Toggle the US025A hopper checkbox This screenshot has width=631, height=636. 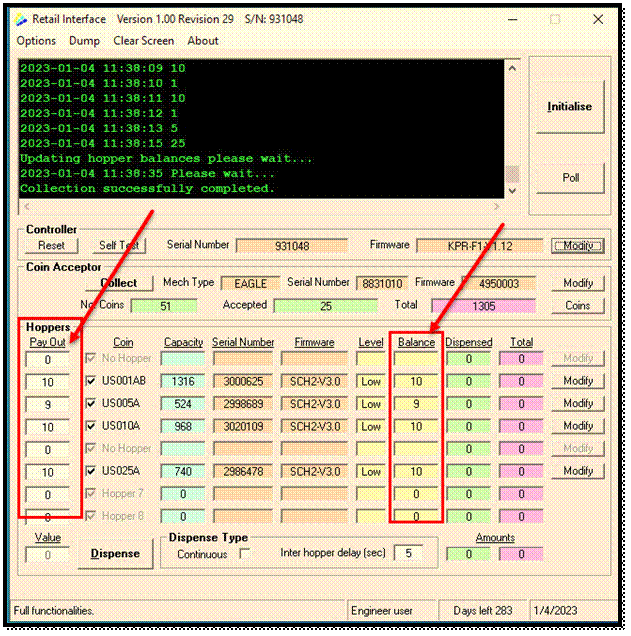point(91,471)
